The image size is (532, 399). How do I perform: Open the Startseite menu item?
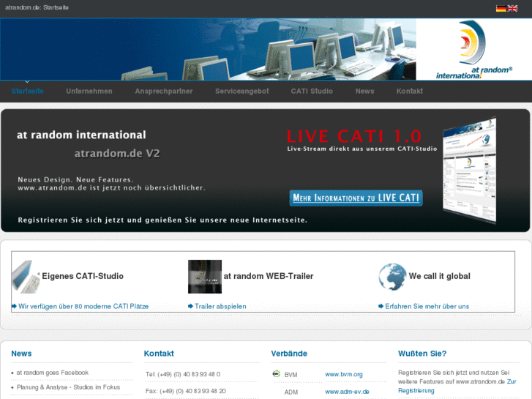(28, 91)
